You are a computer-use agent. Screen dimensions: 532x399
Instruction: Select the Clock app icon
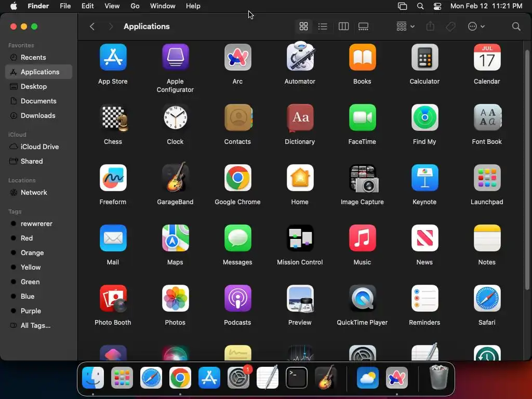click(x=175, y=117)
